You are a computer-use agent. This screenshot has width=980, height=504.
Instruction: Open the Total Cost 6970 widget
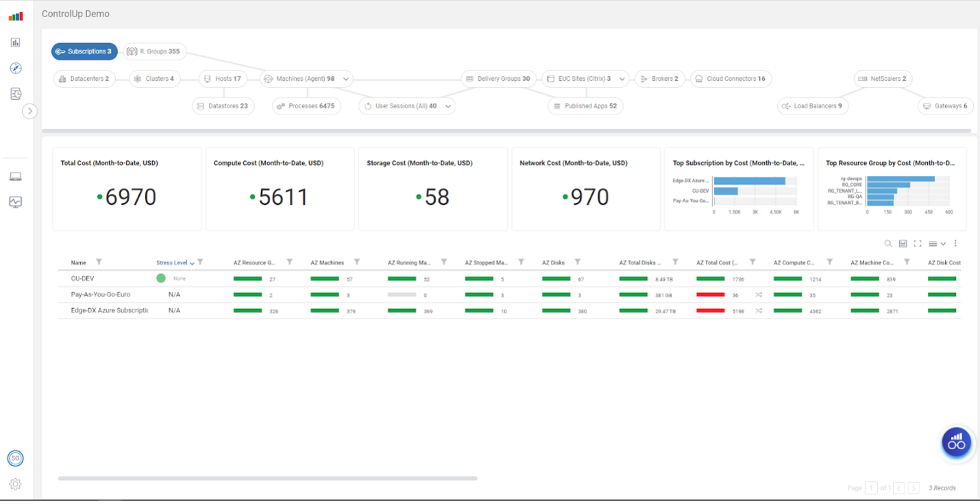click(127, 189)
